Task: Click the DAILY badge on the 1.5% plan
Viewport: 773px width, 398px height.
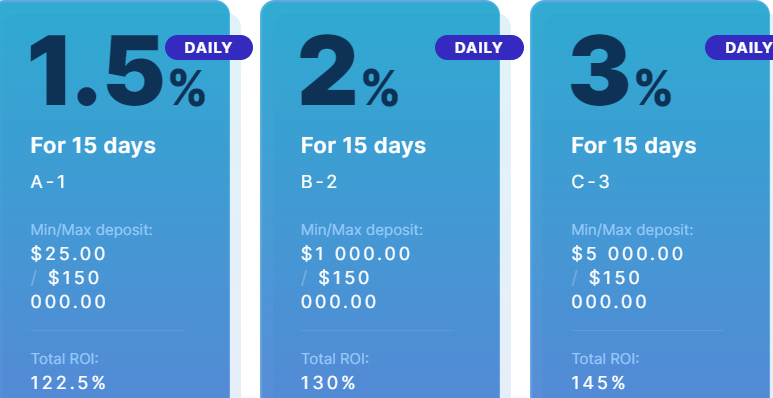Action: click(209, 47)
